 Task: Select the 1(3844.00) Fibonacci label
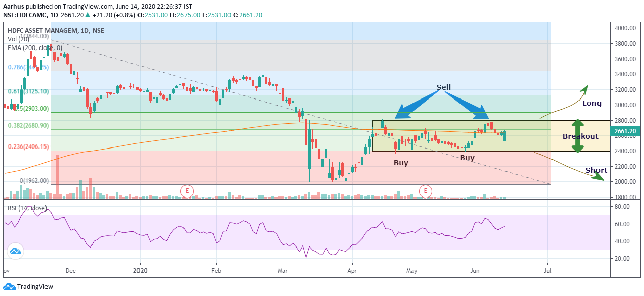coord(33,35)
